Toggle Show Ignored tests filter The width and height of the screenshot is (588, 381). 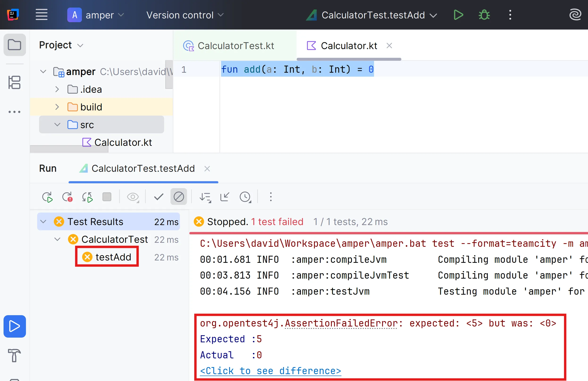179,197
